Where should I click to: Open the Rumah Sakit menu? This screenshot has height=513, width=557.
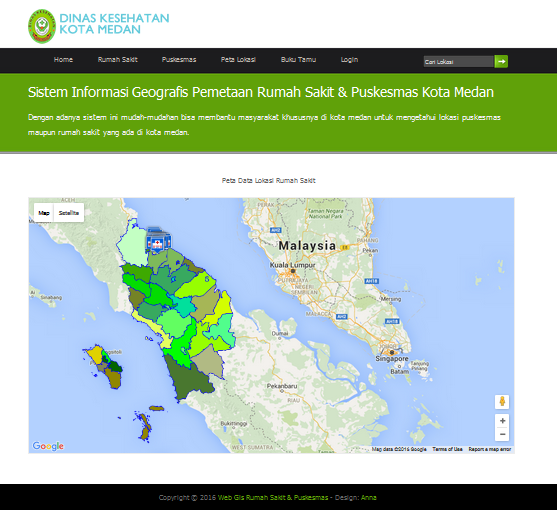[x=118, y=60]
